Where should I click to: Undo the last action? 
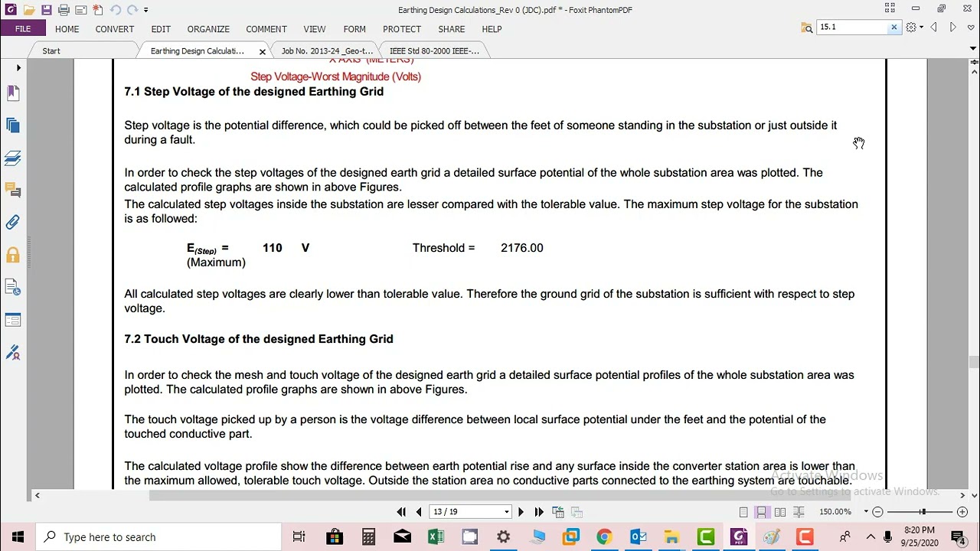115,10
